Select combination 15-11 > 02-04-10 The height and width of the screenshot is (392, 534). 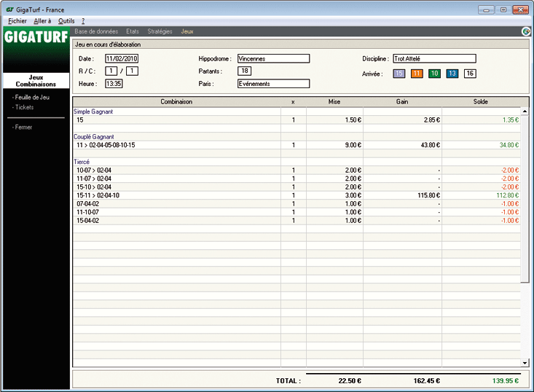coord(297,195)
